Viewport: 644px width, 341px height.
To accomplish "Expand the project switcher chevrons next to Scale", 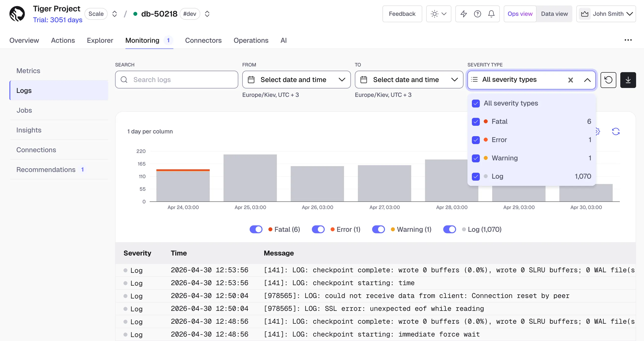I will click(x=115, y=14).
